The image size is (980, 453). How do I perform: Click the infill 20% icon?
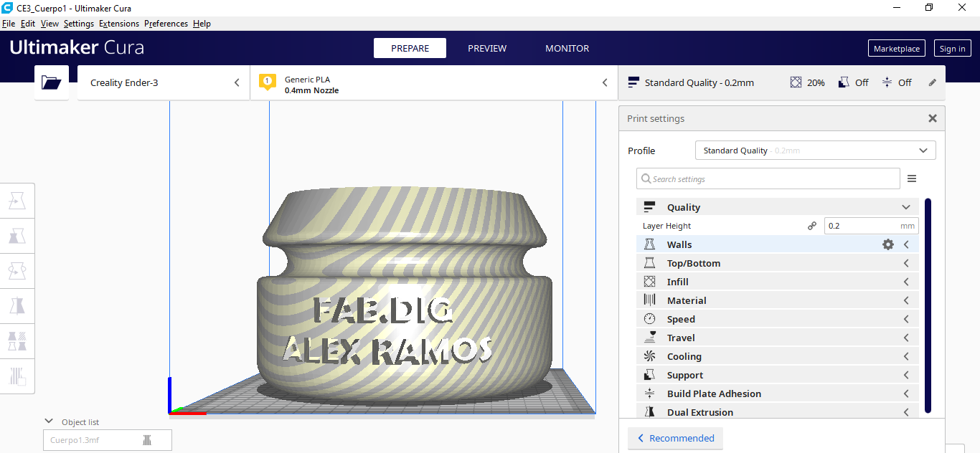coord(796,82)
